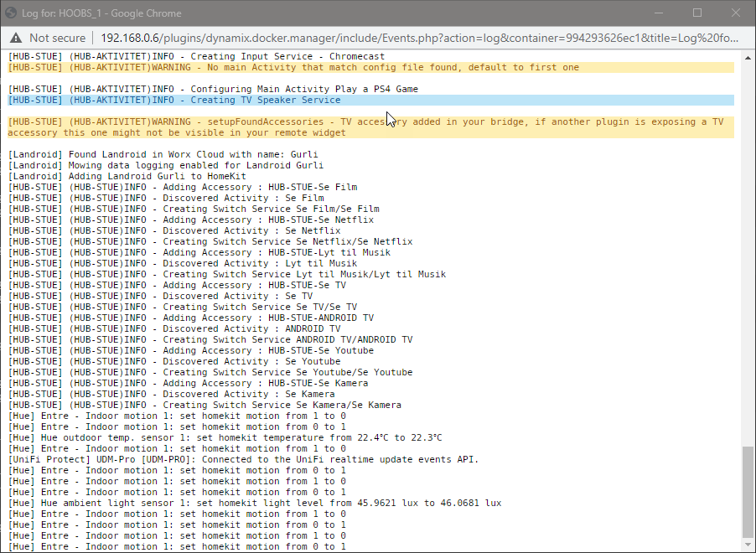
Task: Click 'Hue ambient light sensor 1' lux line
Action: pyautogui.click(x=255, y=504)
